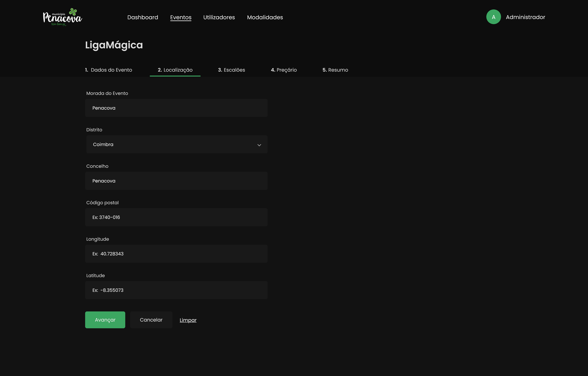
Task: Jump to the Escalões step
Action: 231,70
